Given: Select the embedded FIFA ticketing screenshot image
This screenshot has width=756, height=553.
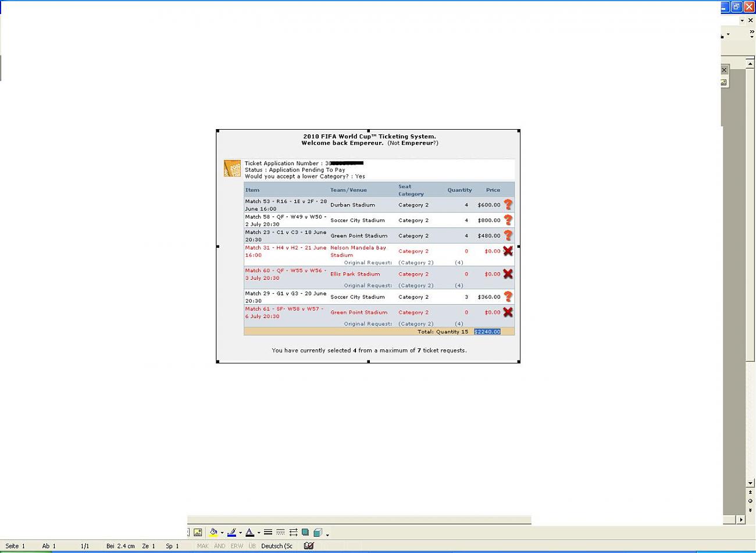Looking at the screenshot, I should point(368,246).
